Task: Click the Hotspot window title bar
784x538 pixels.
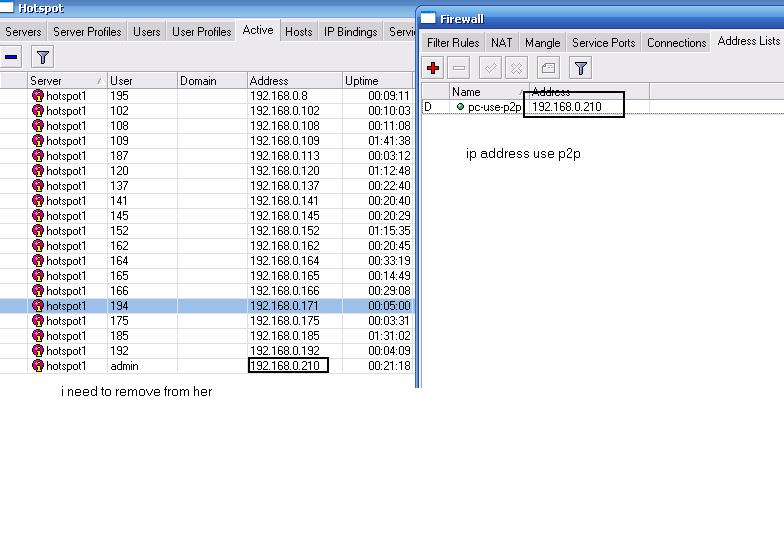Action: [207, 8]
